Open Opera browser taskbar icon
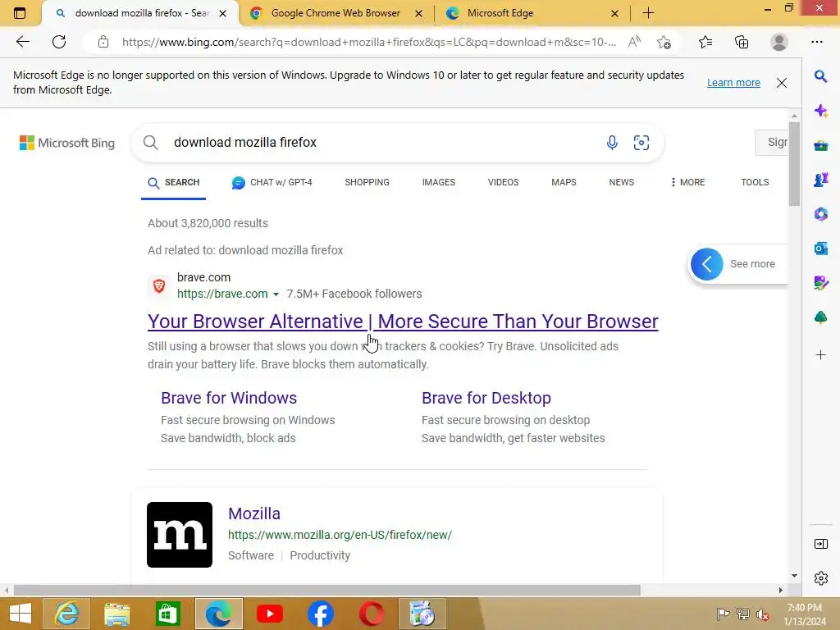 (372, 614)
